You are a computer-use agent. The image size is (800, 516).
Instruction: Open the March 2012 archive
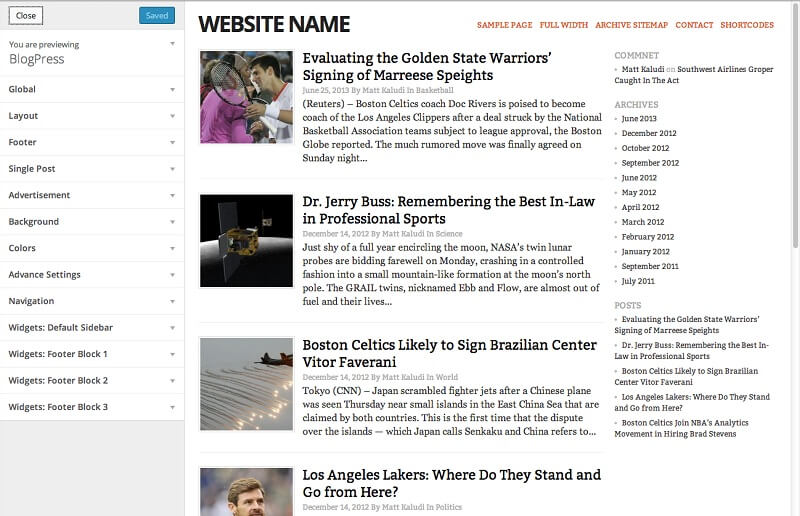point(643,222)
